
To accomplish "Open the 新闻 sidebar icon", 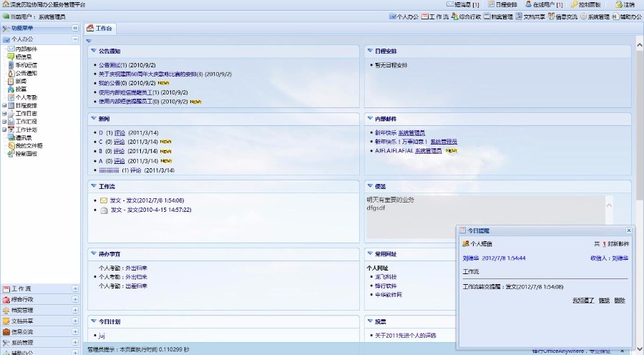I will pos(11,81).
